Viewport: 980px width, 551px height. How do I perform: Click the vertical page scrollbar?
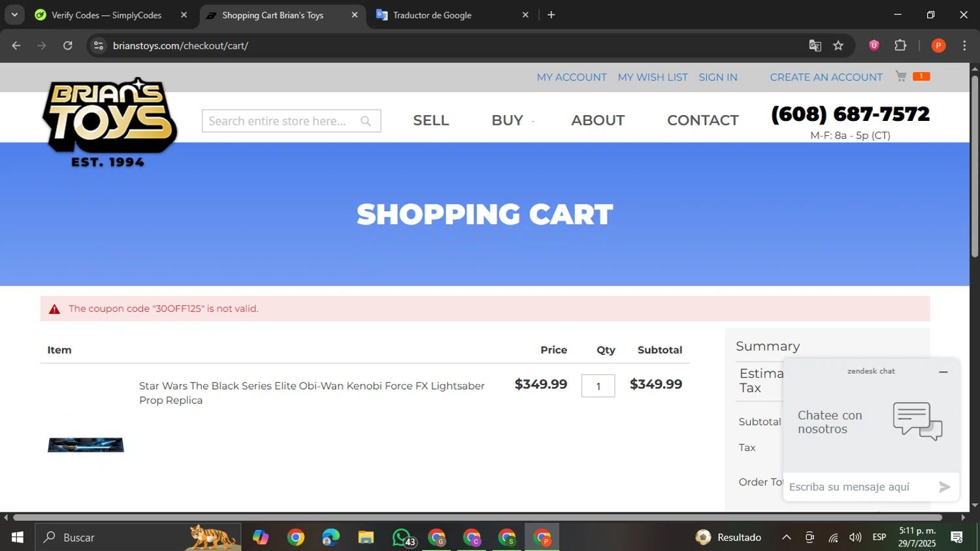click(975, 167)
